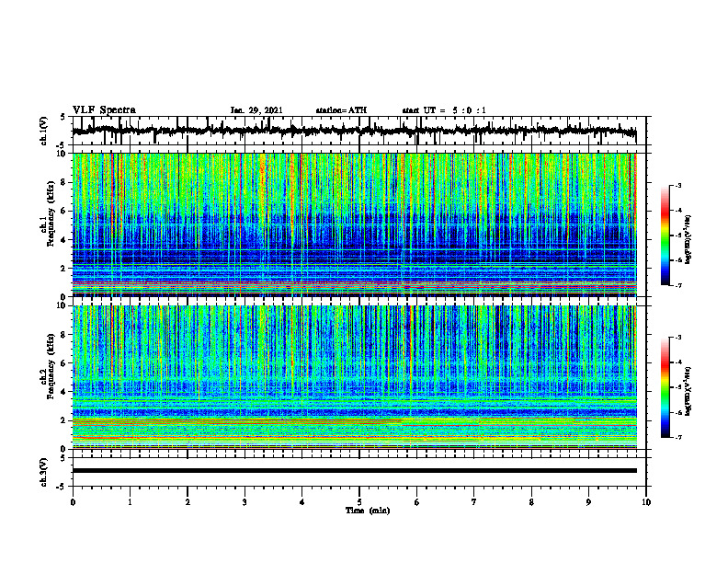Click the "2" kHz tick on ch.1 frequency axis

(64, 268)
